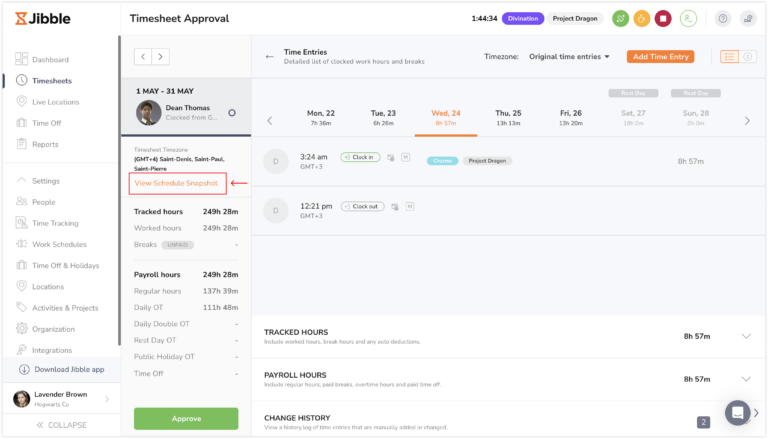Viewport: 768px width, 439px height.
Task: Click the Clock out entry badge
Action: click(362, 206)
